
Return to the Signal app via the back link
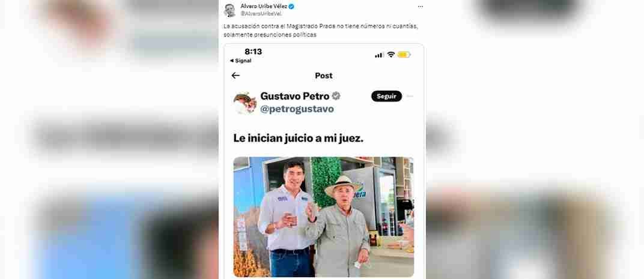(x=240, y=61)
